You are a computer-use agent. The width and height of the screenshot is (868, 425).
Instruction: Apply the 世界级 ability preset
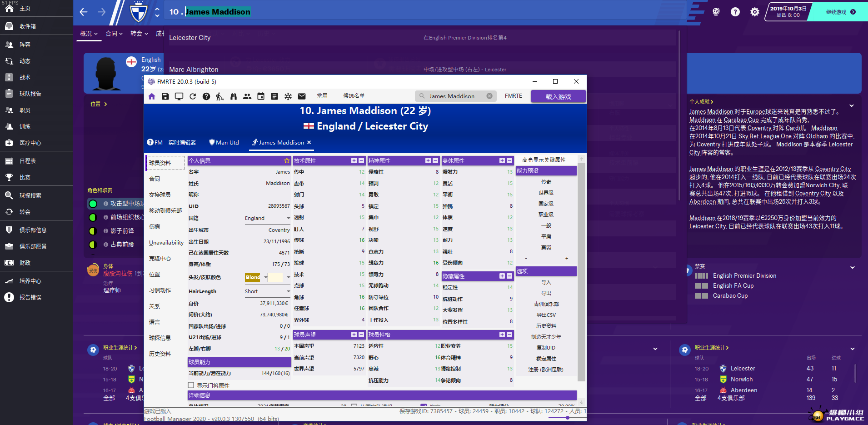546,193
